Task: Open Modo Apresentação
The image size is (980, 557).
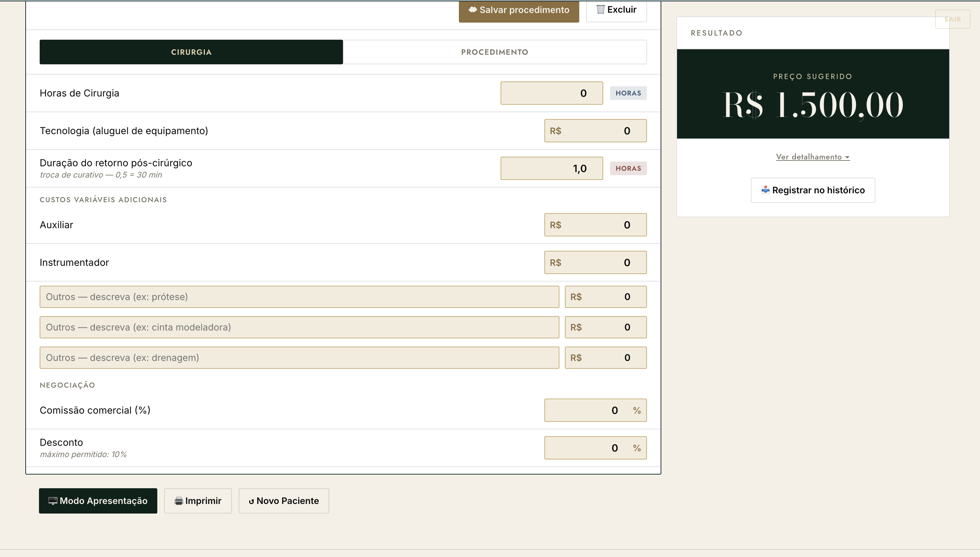Action: click(98, 501)
